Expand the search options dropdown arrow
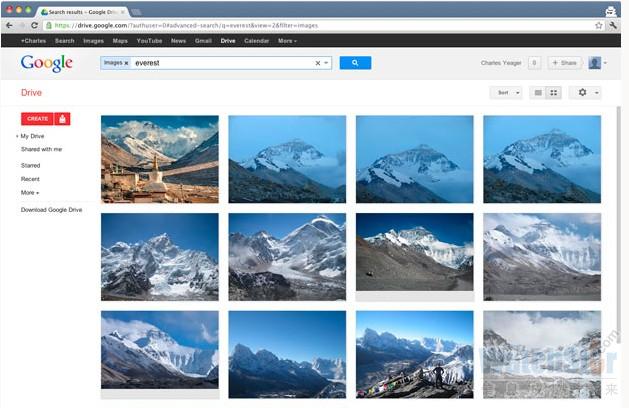629x408 pixels. (326, 63)
